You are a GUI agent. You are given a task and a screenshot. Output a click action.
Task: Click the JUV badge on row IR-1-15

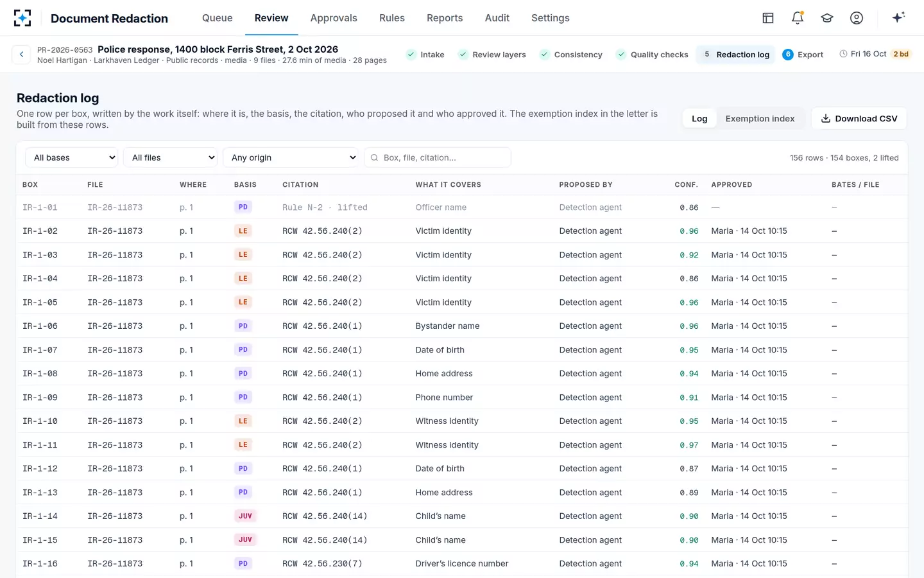click(x=245, y=540)
